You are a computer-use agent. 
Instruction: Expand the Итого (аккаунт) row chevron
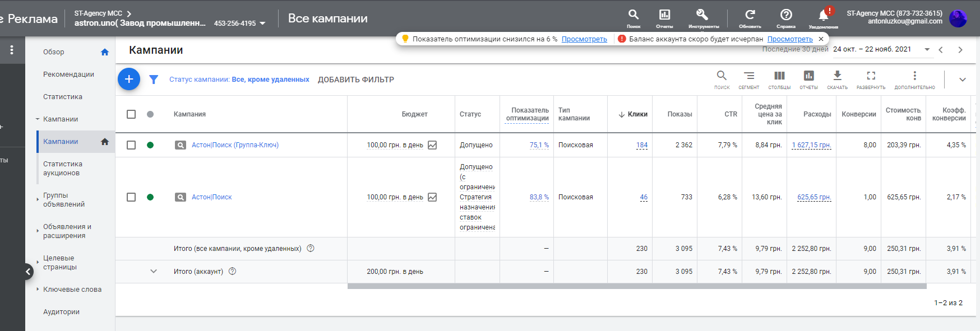tap(154, 272)
